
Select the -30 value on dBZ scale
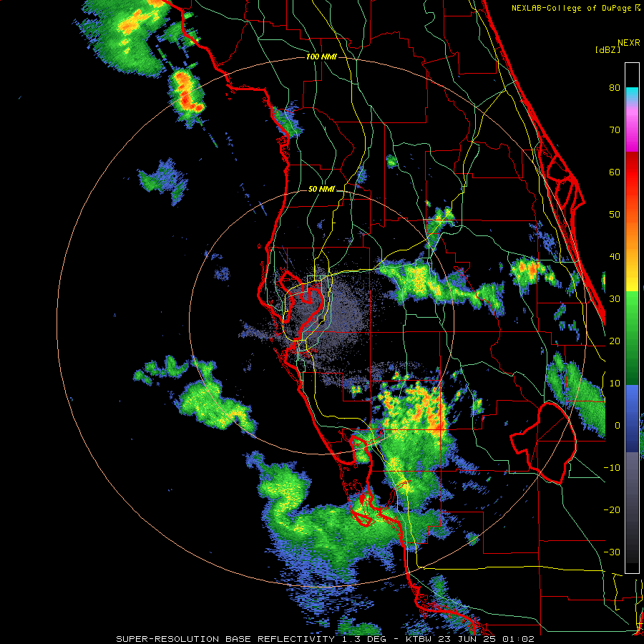click(x=612, y=552)
